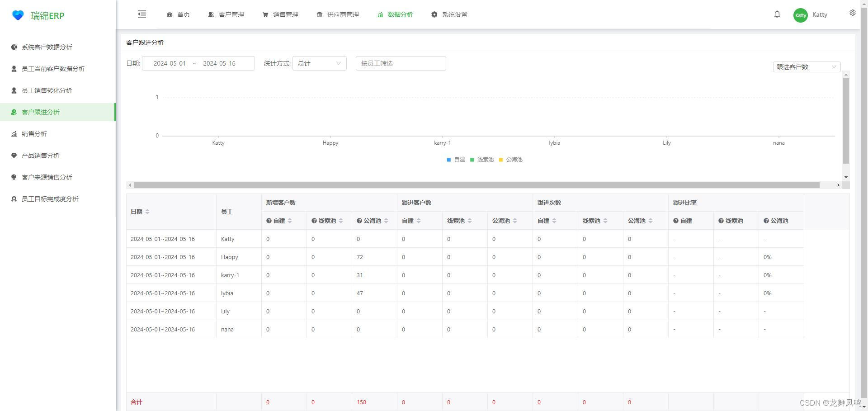Sort by 跟进次数 自建 column
The height and width of the screenshot is (411, 868).
554,221
